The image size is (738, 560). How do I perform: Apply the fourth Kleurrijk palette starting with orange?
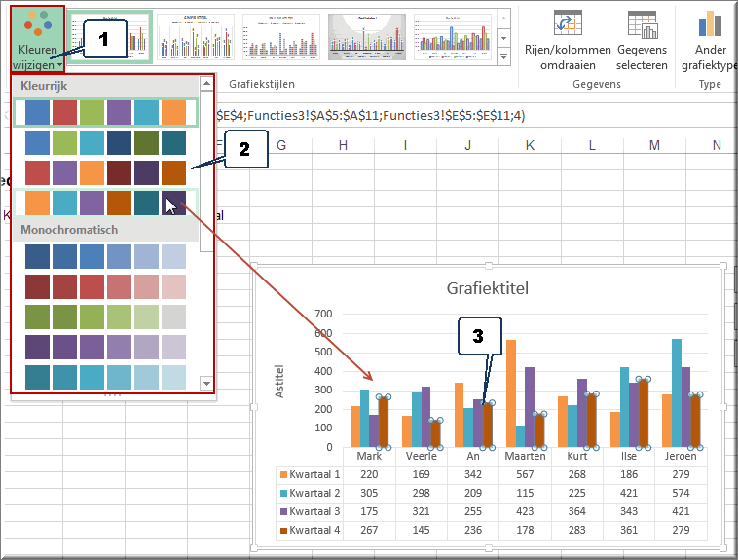105,203
